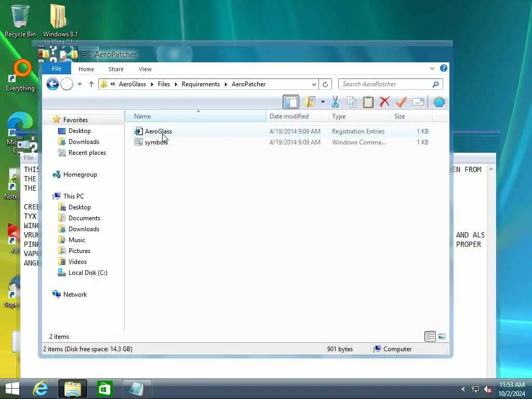Select Favorites in the navigation pane

75,120
